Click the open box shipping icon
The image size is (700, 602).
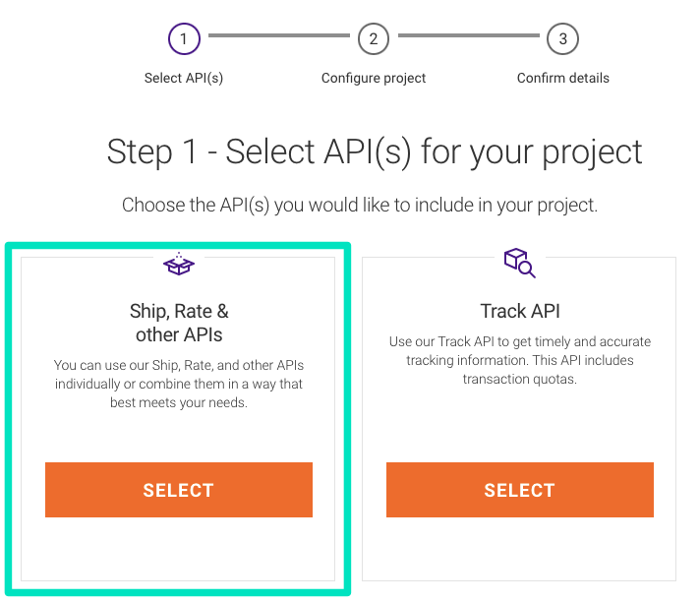pos(179,264)
